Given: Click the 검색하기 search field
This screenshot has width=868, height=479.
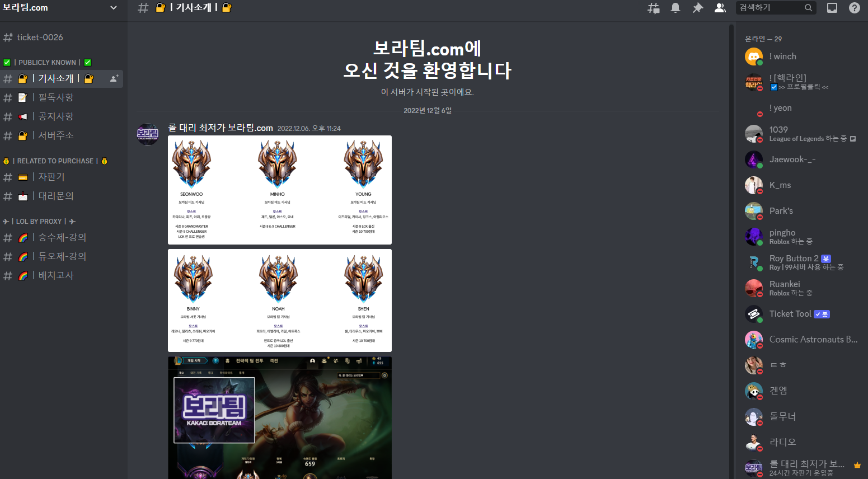Looking at the screenshot, I should pos(776,8).
